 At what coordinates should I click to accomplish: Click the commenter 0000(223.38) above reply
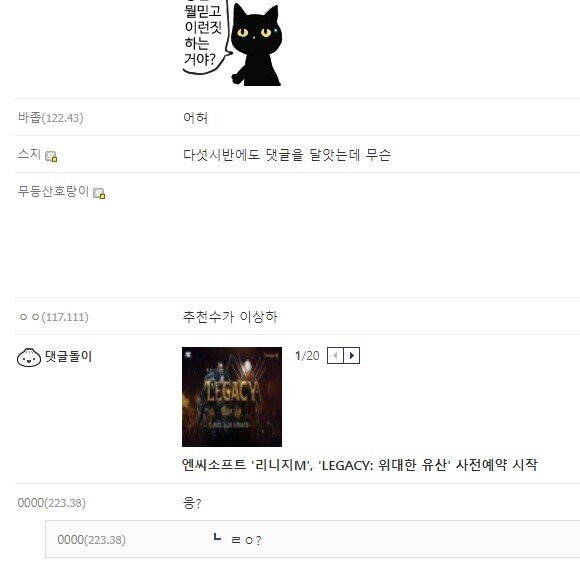52,503
